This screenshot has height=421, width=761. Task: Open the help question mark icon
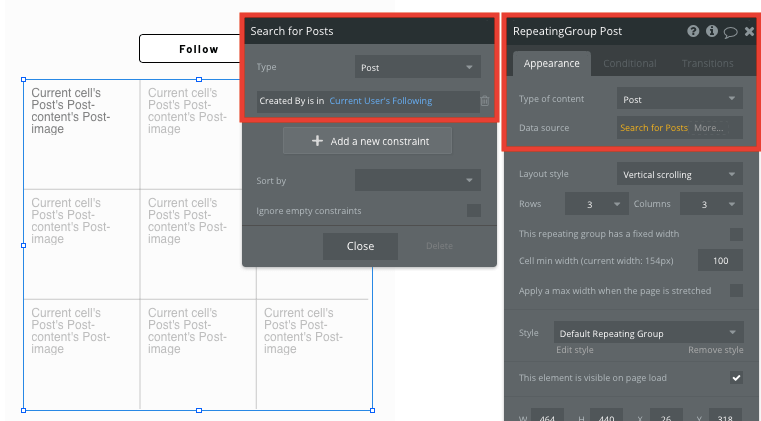(693, 31)
